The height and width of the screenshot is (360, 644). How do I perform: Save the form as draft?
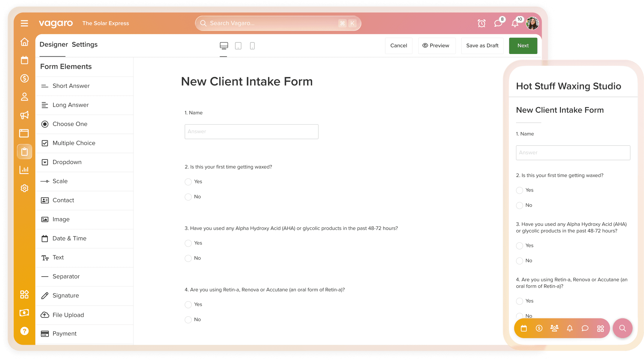click(482, 46)
